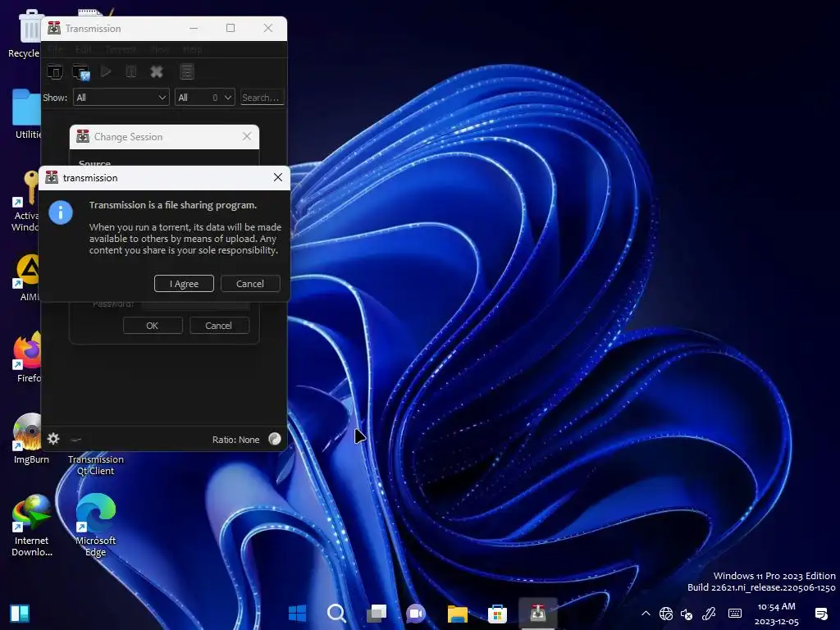Select the Utilities folder desktop icon
Image resolution: width=840 pixels, height=630 pixels.
point(25,113)
